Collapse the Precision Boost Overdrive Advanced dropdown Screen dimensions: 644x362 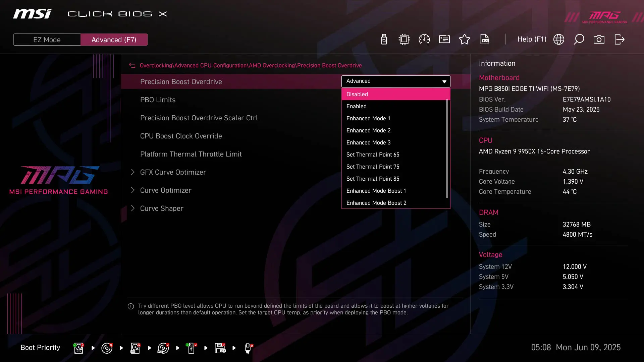point(396,81)
